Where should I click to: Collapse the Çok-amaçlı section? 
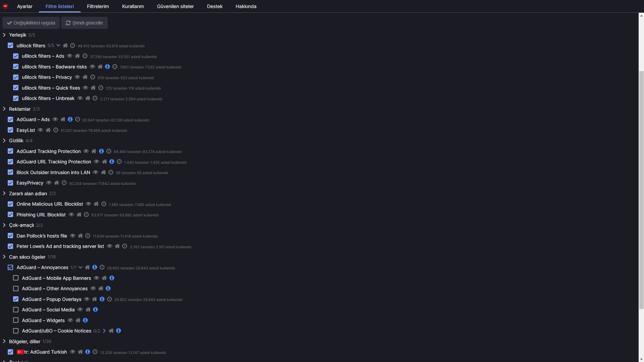coord(4,225)
